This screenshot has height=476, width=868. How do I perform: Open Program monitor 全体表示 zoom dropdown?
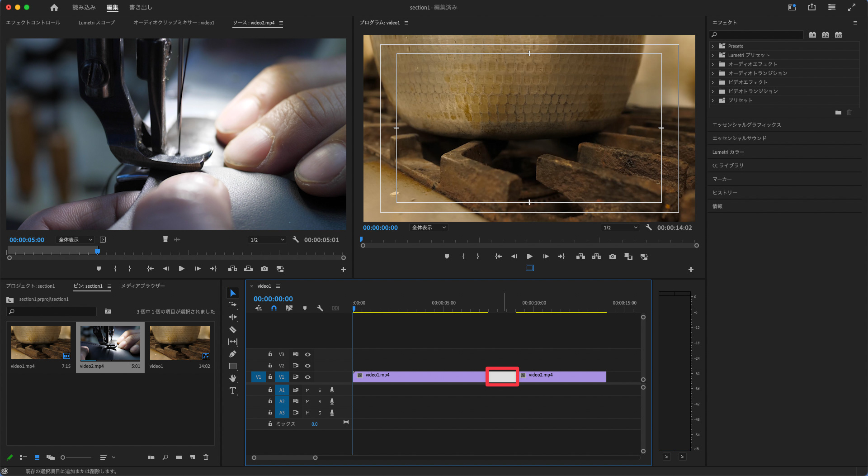click(x=428, y=228)
